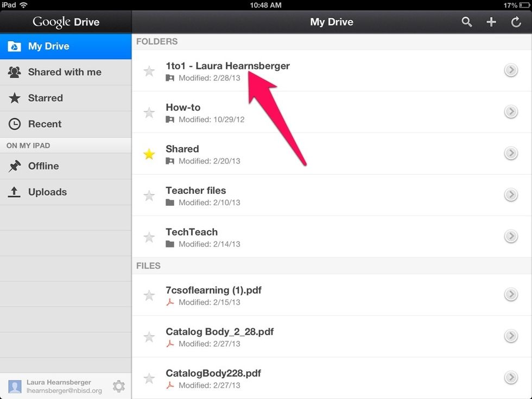Select My Drive in the sidebar

[48, 46]
